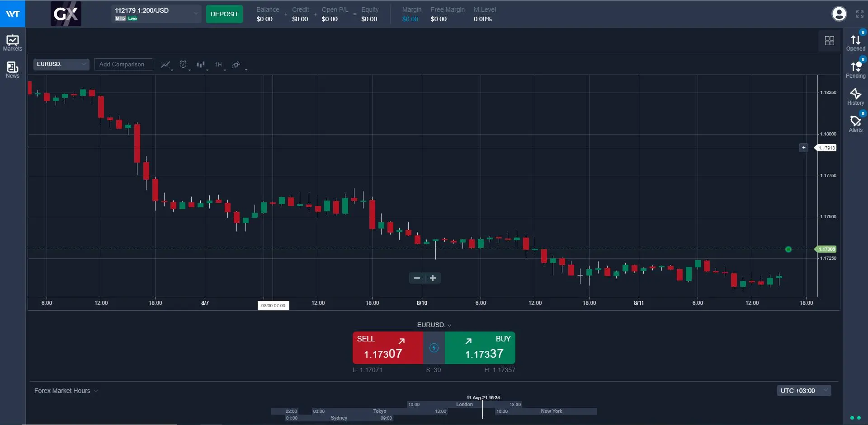Click SELL at 1.17307
This screenshot has width=868, height=425.
[388, 348]
